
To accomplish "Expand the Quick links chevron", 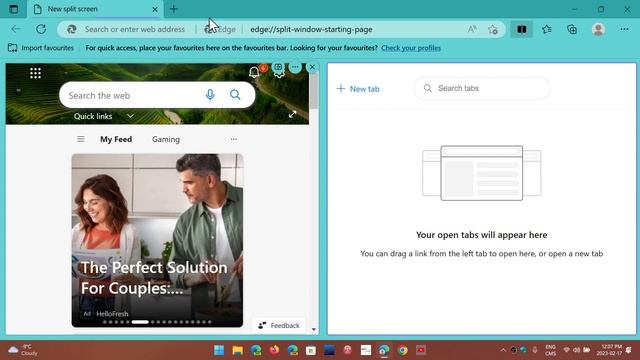I will click(130, 116).
